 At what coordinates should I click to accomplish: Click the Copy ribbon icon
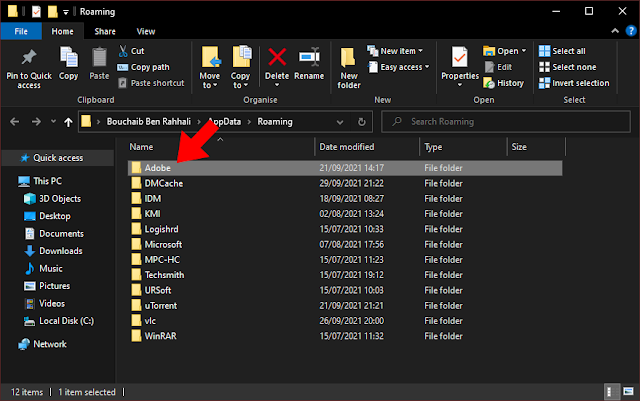point(68,57)
